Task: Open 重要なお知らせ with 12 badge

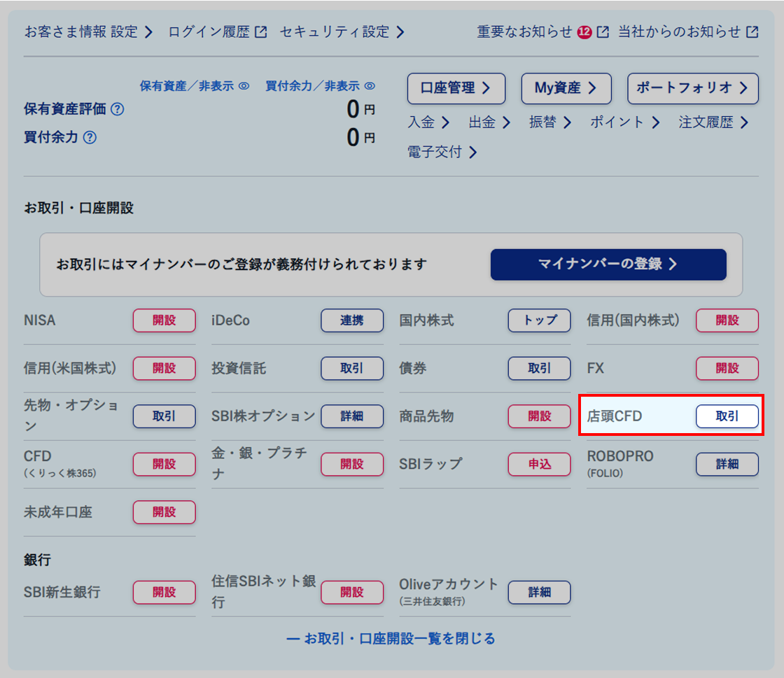Action: click(x=542, y=31)
